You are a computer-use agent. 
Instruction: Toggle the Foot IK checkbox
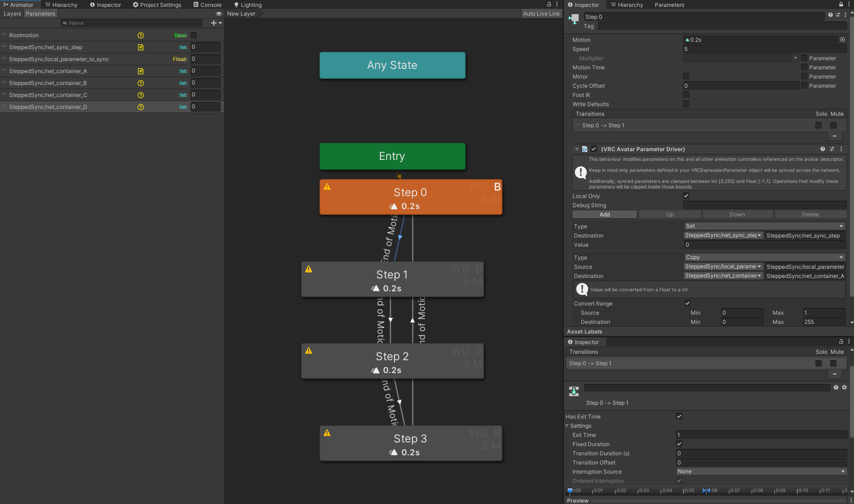click(686, 95)
